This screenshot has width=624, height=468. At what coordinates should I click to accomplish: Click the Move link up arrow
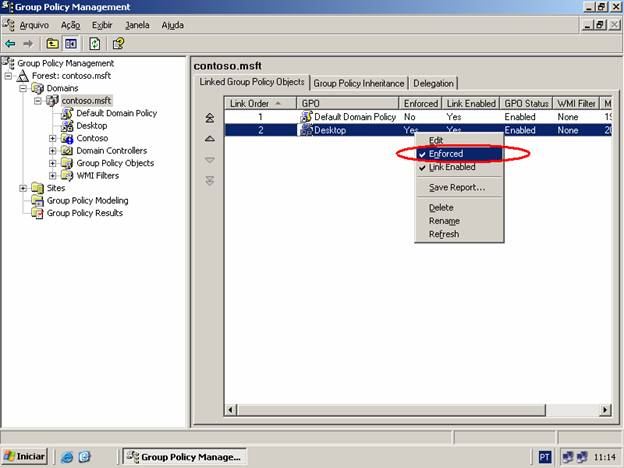[x=210, y=138]
